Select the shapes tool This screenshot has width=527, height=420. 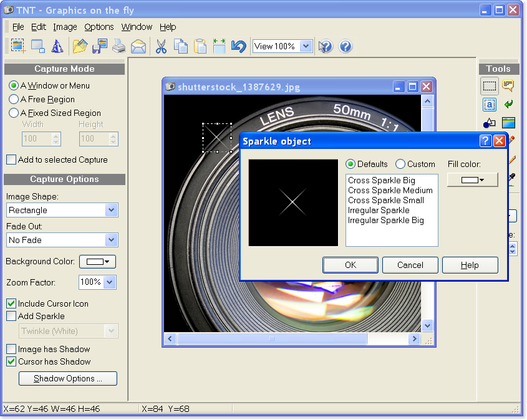click(490, 123)
